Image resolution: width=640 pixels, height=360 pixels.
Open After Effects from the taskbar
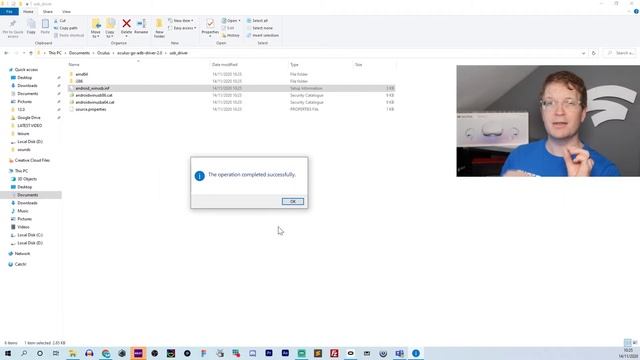click(285, 353)
